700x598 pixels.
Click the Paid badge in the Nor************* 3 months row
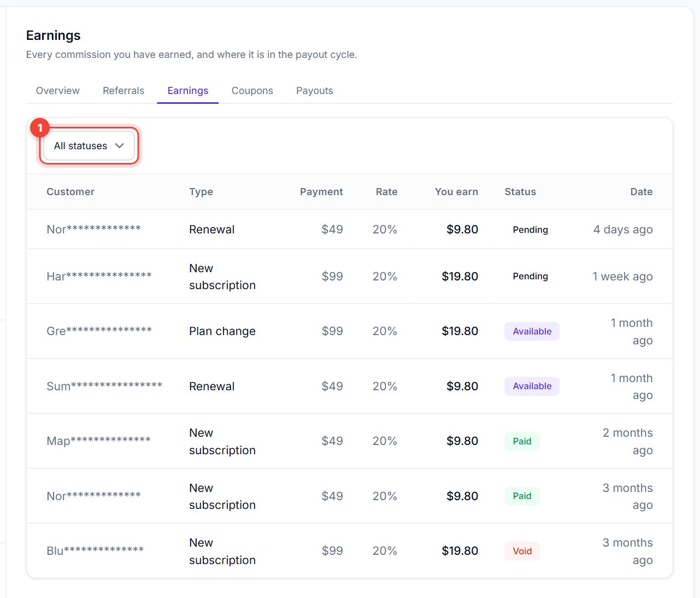click(522, 496)
